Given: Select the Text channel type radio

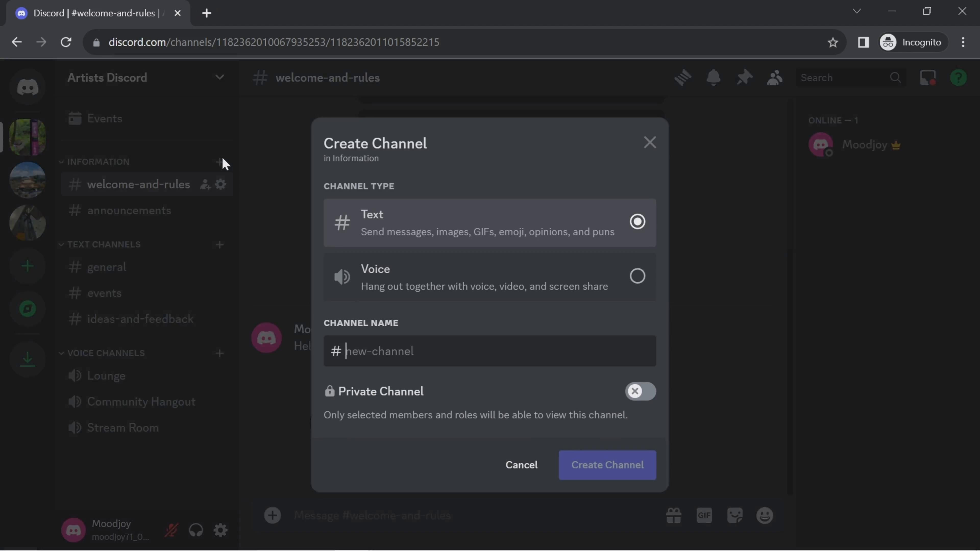Looking at the screenshot, I should pyautogui.click(x=637, y=222).
